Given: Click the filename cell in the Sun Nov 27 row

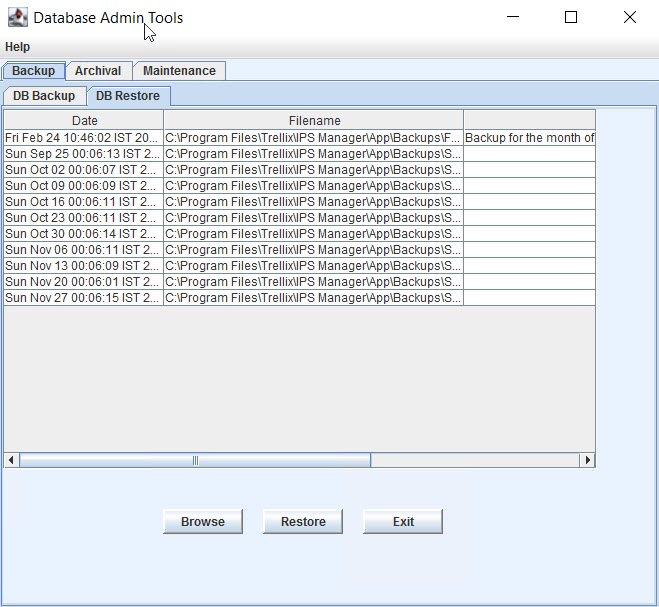Looking at the screenshot, I should click(314, 298).
